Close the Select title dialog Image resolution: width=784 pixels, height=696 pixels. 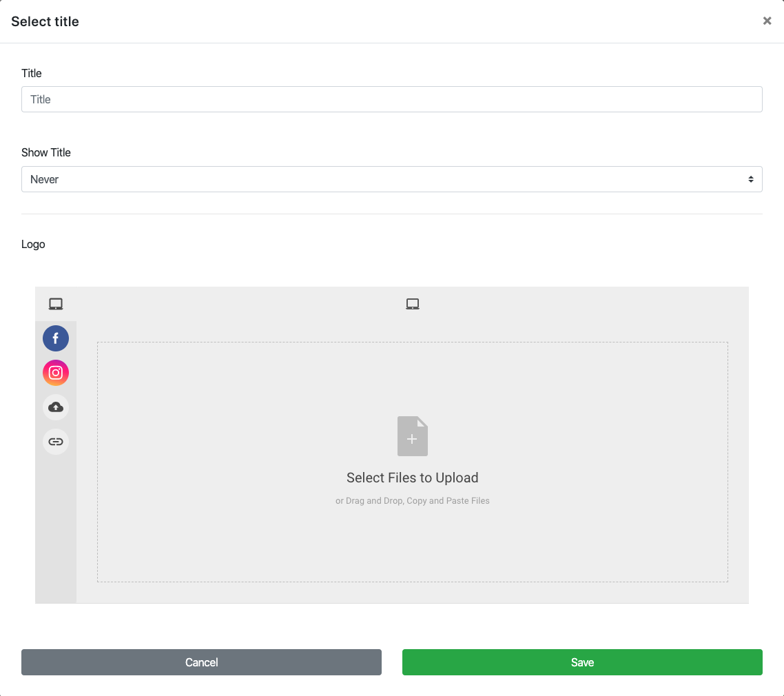coord(767,21)
